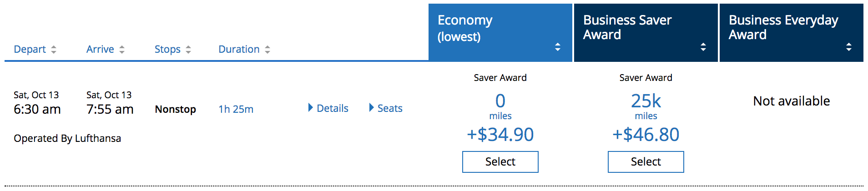Select the Economy Saver Award fare
Viewport: 868px width, 191px height.
500,162
